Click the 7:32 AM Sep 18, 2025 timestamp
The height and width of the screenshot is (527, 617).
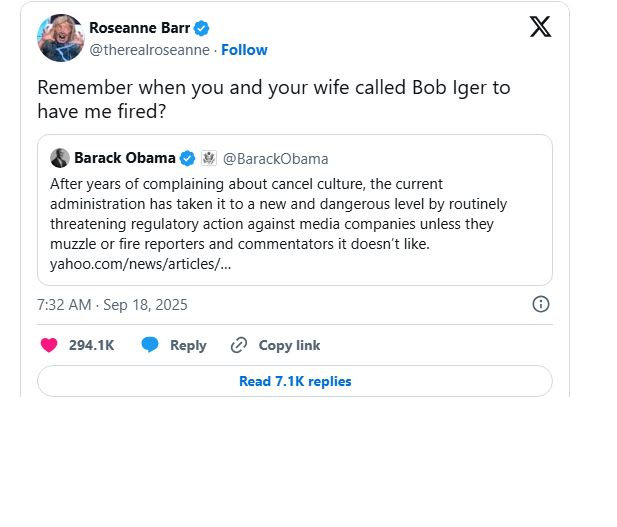click(112, 305)
